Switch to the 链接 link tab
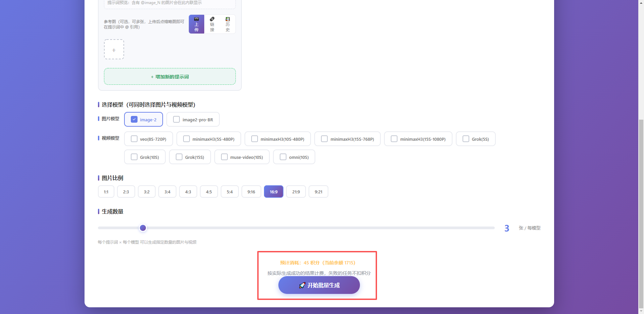Screen dimensions: 644x314 pyautogui.click(x=212, y=24)
